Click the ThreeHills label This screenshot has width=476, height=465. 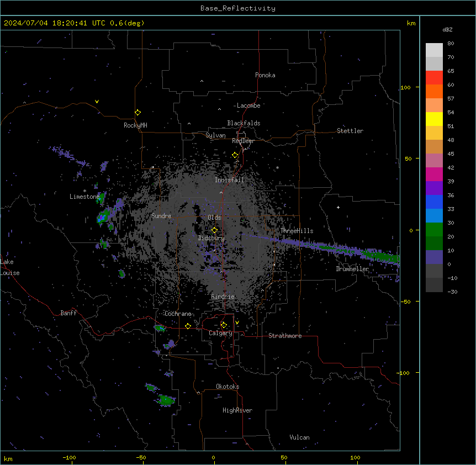(x=297, y=231)
